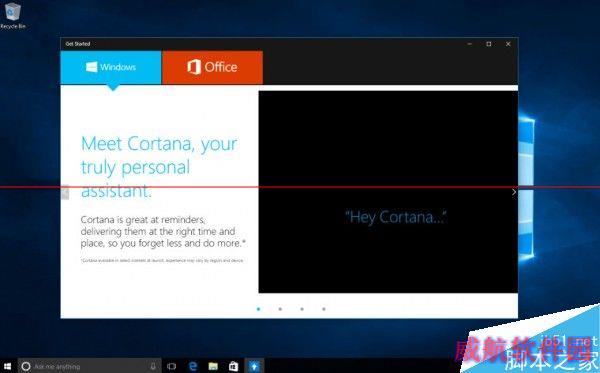
Task: Select the second carousel page dot
Action: click(280, 309)
